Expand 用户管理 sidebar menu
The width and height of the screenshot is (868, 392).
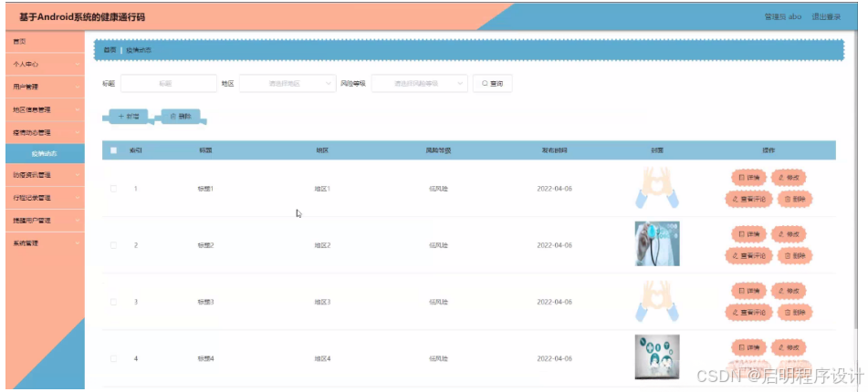[x=45, y=87]
